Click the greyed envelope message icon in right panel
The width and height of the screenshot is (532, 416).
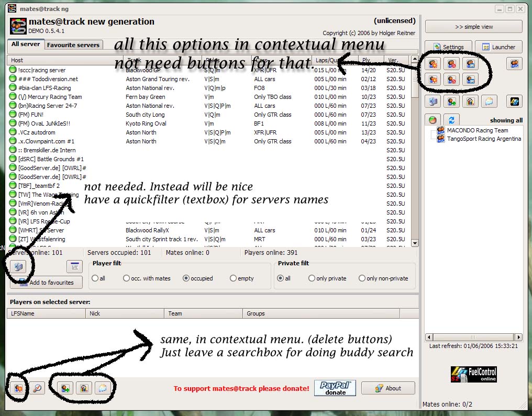pyautogui.click(x=489, y=101)
